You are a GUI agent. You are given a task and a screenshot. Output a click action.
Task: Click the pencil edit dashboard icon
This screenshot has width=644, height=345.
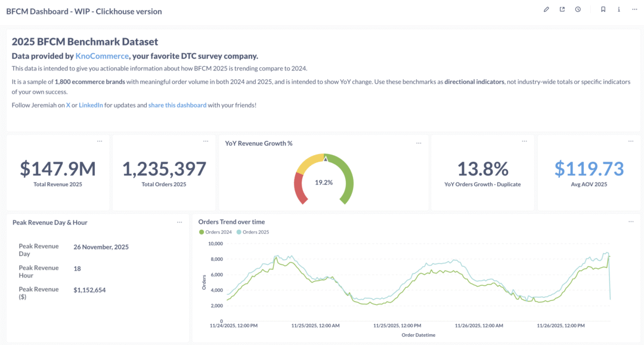546,10
